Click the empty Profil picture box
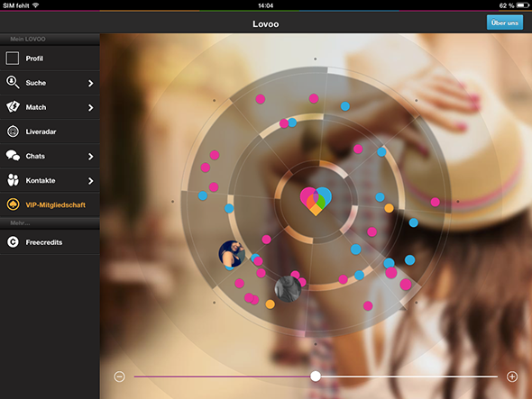 [x=13, y=58]
